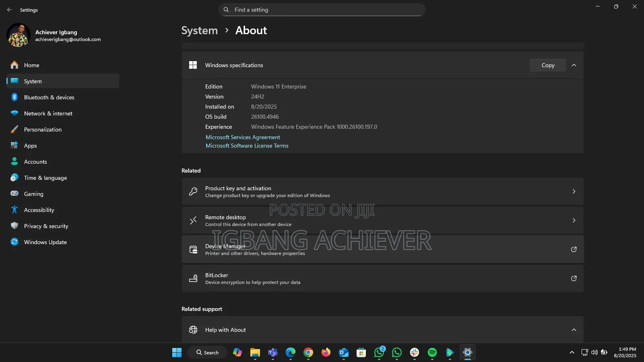Open the WhatsApp icon without a badge
The width and height of the screenshot is (644, 362).
[x=397, y=353]
